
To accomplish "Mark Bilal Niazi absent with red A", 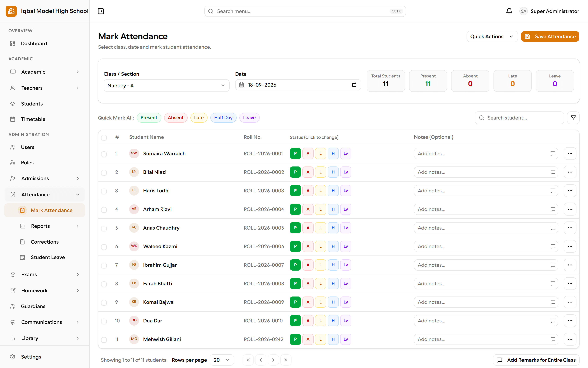I will [308, 172].
